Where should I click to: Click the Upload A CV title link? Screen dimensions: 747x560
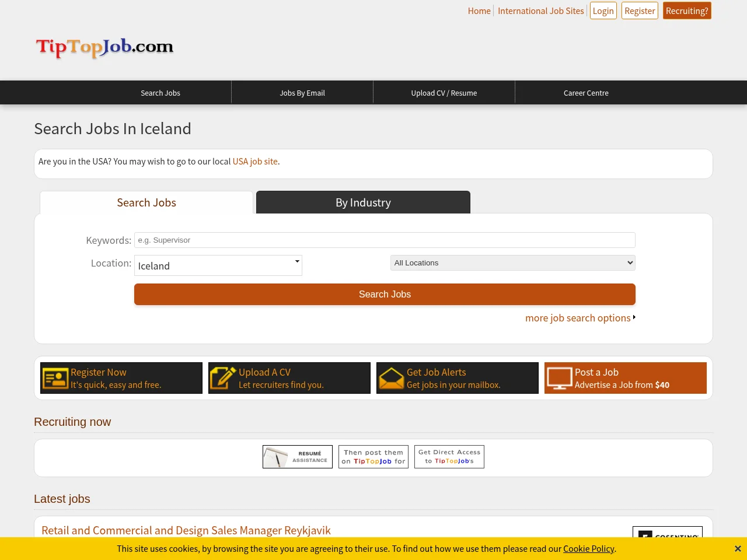[264, 372]
